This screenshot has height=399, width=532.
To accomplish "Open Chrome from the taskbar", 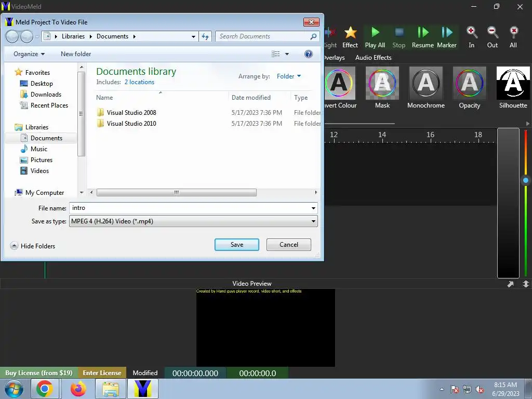I will (x=45, y=389).
